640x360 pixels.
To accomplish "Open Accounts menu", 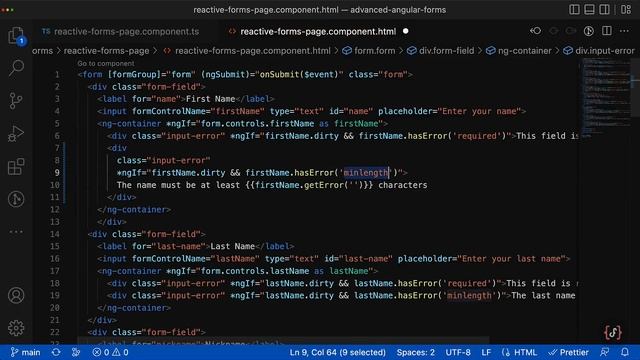I will pyautogui.click(x=16, y=295).
